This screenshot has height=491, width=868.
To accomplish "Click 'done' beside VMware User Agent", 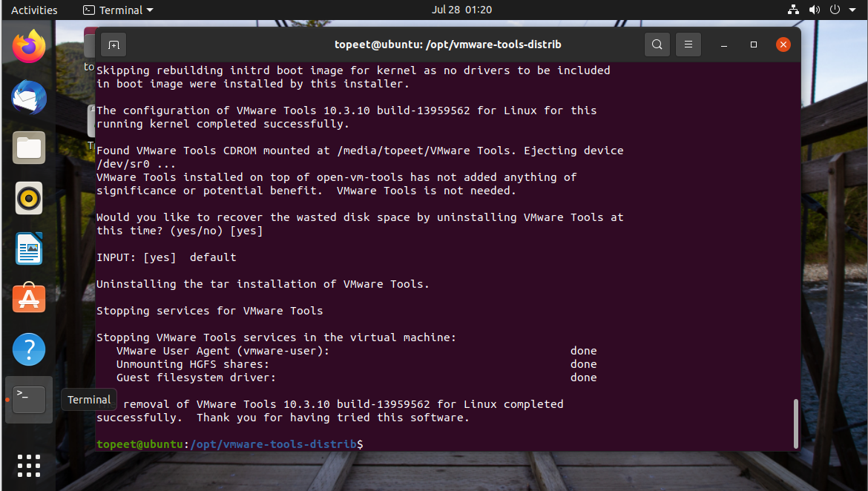I will [x=583, y=351].
